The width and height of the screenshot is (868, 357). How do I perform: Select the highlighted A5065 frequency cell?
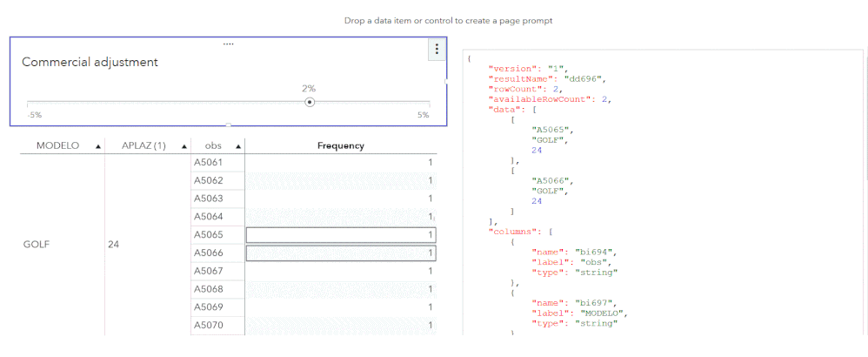click(x=340, y=235)
